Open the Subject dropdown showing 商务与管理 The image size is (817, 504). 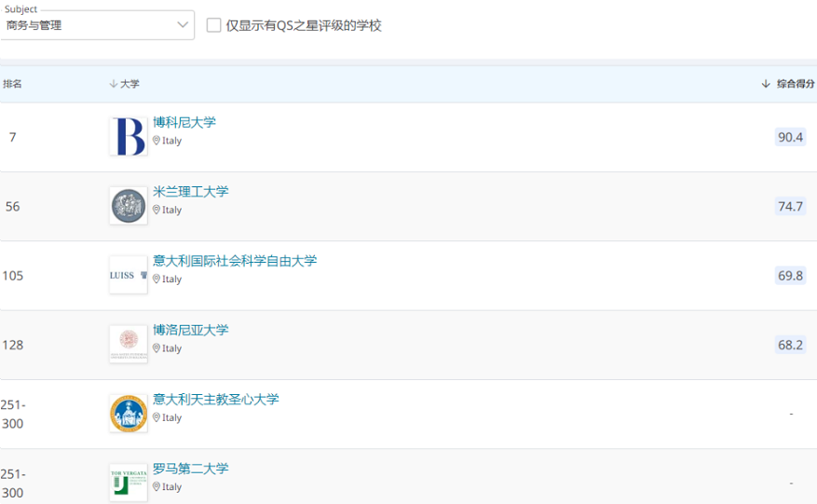(x=97, y=25)
